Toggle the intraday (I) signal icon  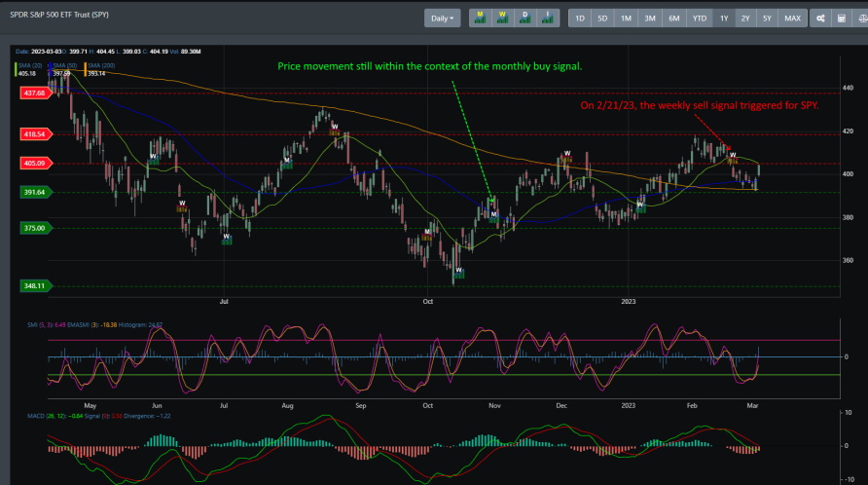(548, 18)
